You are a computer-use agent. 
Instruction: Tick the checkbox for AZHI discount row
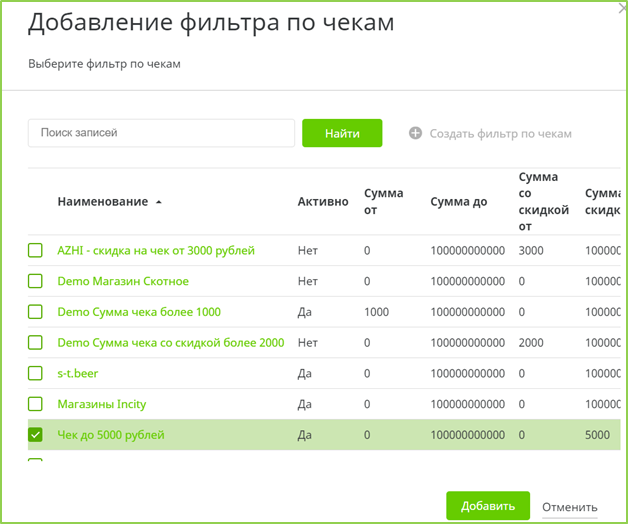[36, 250]
